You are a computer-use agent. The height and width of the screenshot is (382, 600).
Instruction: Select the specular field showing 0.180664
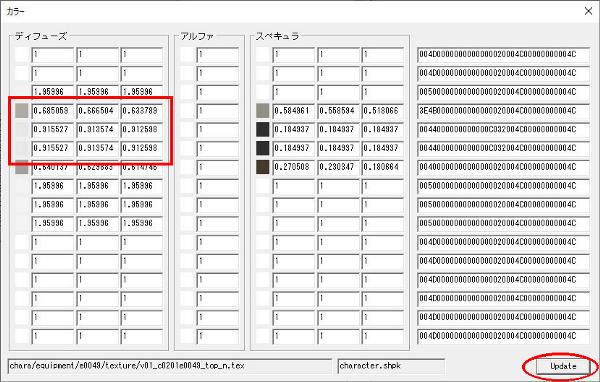[383, 167]
